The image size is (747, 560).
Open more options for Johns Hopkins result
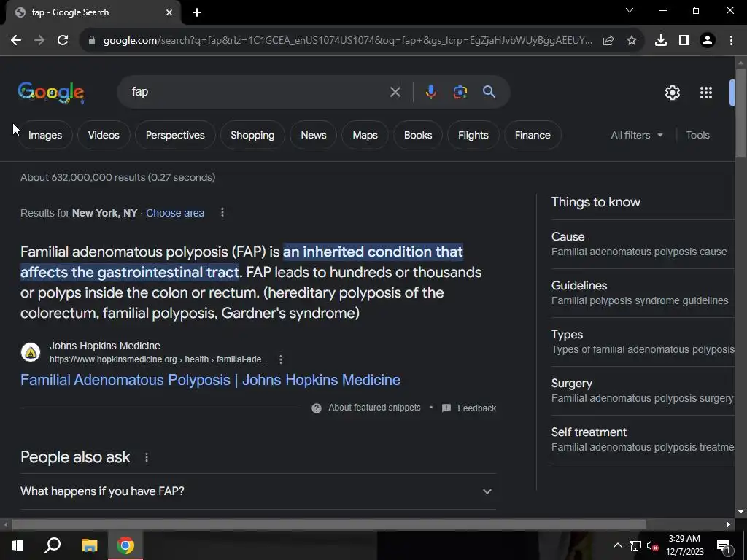click(281, 359)
